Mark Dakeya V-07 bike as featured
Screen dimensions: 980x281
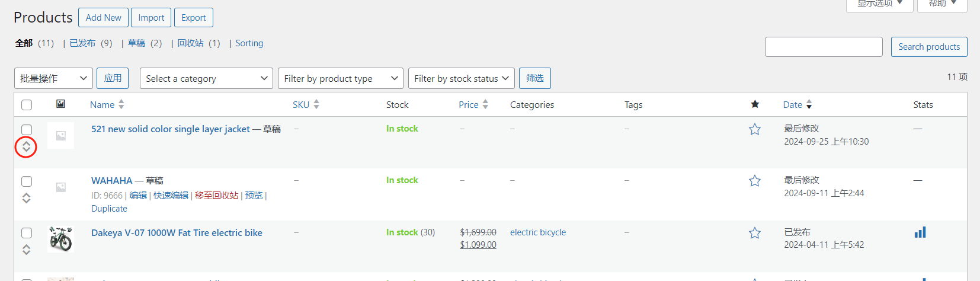point(755,233)
